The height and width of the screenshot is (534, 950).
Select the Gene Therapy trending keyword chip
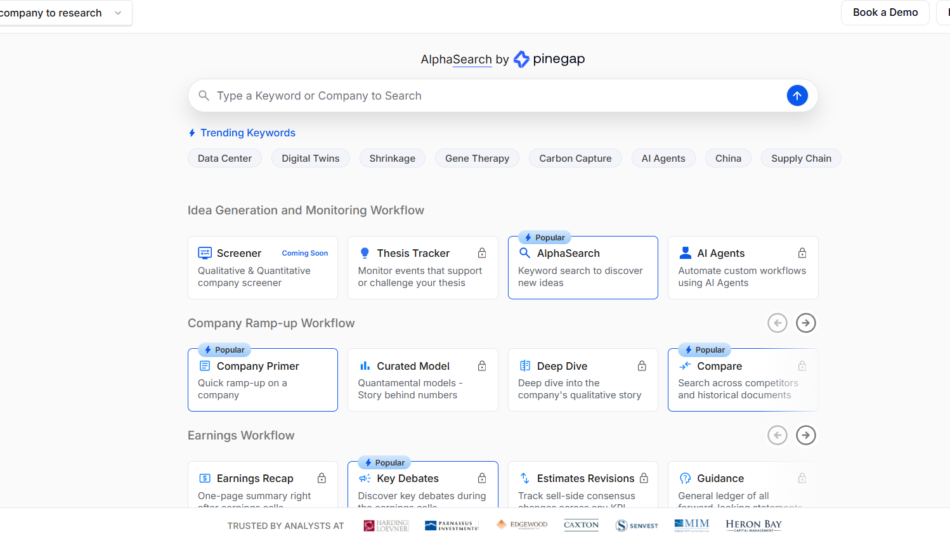(477, 158)
